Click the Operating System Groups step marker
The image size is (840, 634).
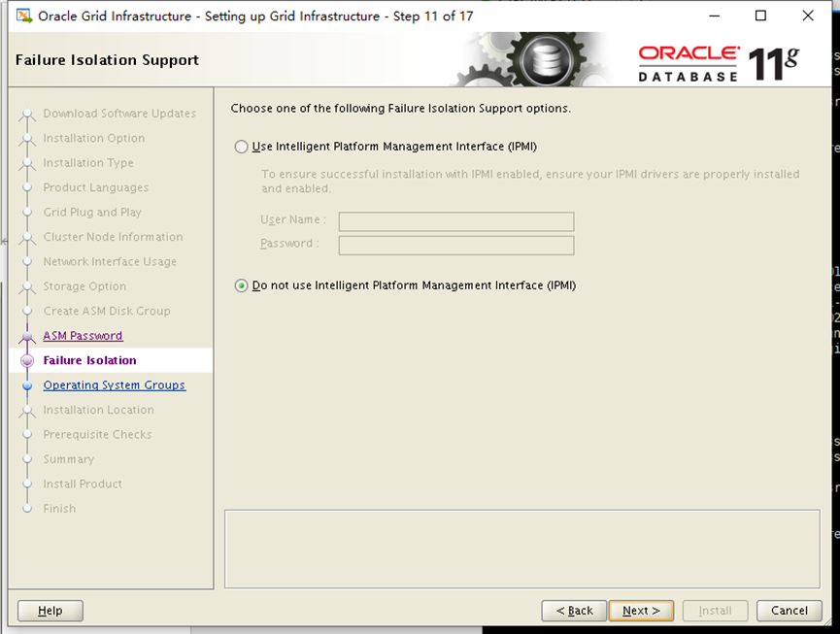[x=27, y=385]
